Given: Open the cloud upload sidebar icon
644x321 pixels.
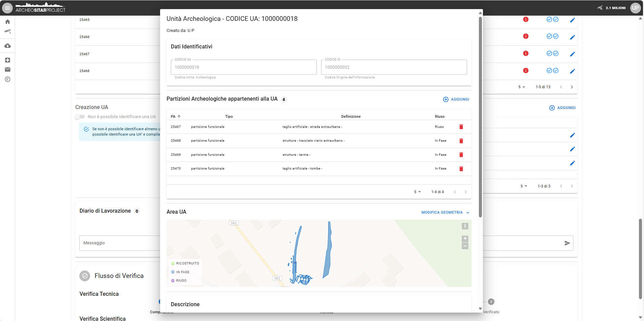Looking at the screenshot, I should pos(7,46).
